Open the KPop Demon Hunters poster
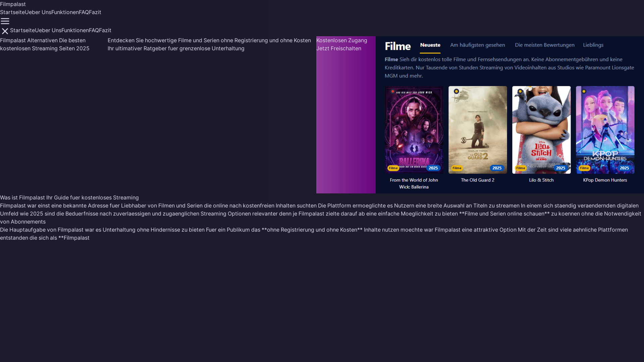 point(605,130)
